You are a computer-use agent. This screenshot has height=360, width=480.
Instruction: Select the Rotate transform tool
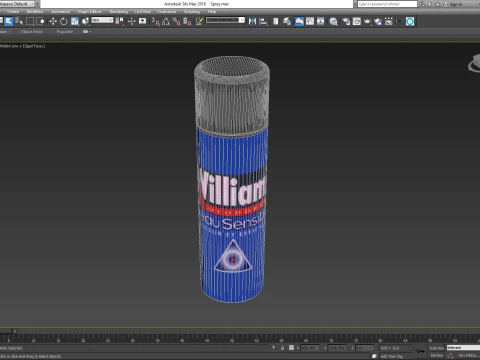click(63, 22)
